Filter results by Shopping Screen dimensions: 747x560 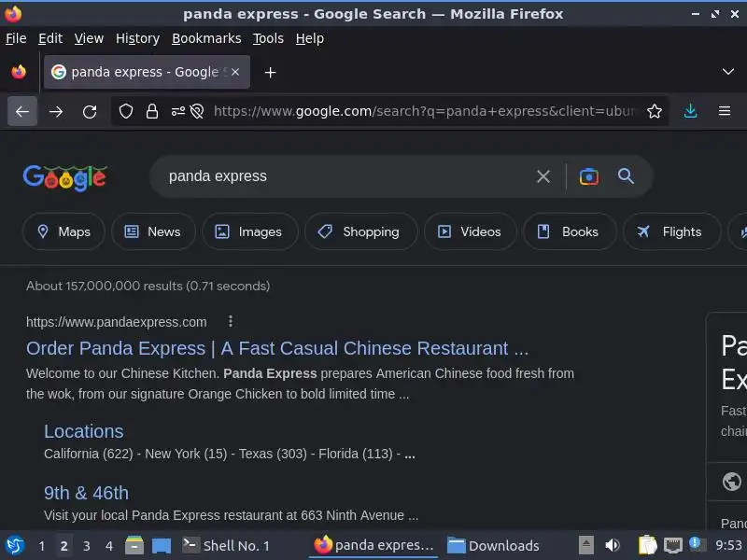361,231
